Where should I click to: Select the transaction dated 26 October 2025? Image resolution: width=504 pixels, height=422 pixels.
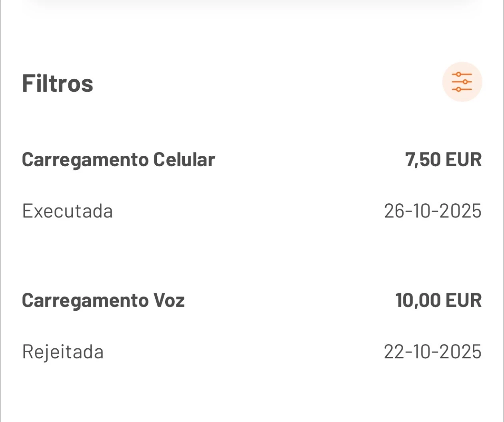[x=252, y=185]
